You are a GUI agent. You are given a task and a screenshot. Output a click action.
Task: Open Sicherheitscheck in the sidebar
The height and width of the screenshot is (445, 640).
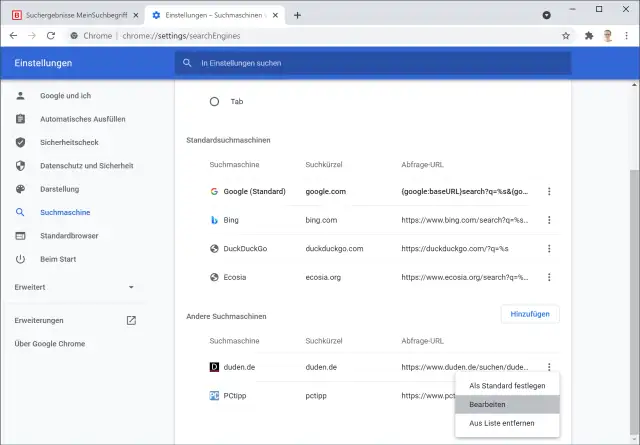tap(68, 142)
